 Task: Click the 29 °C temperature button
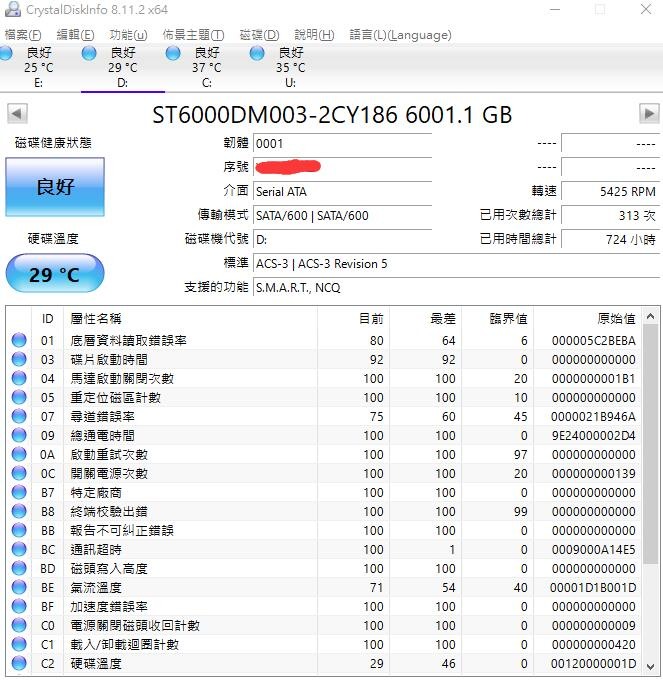55,274
